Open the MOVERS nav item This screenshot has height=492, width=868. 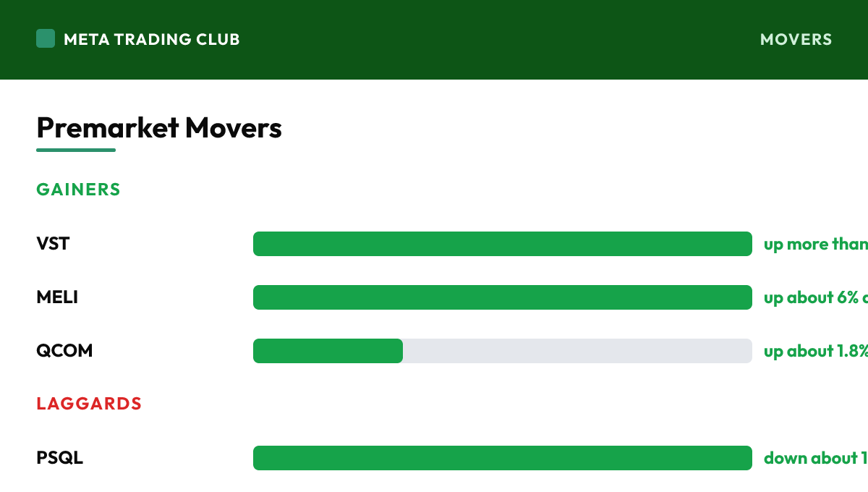click(796, 39)
